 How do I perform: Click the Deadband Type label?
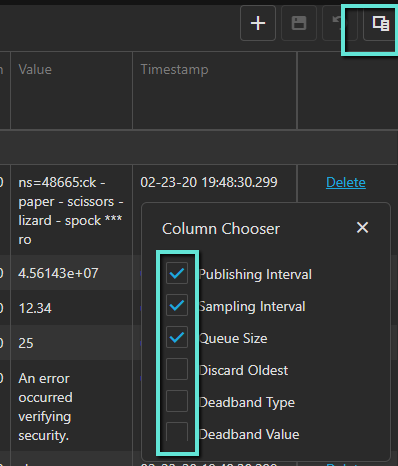pos(247,402)
